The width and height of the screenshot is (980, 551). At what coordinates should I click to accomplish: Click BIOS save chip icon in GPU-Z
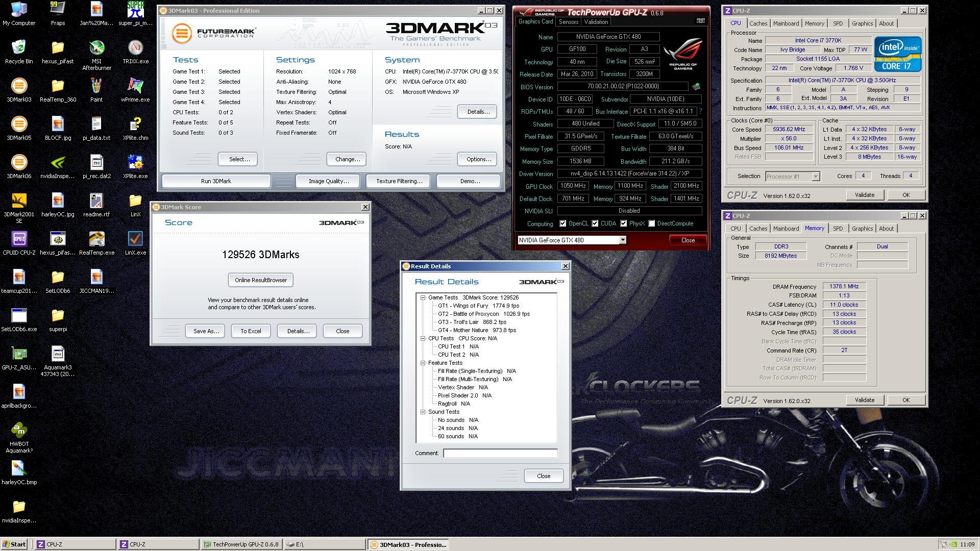[x=696, y=87]
